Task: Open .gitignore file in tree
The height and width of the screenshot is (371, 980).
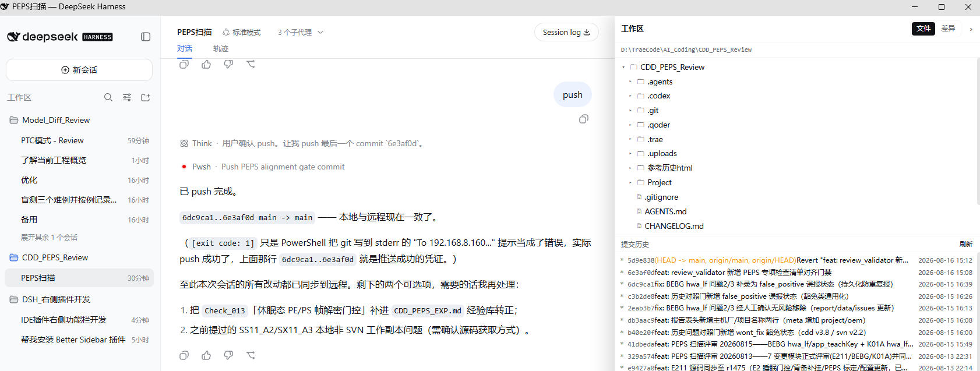Action: click(661, 197)
